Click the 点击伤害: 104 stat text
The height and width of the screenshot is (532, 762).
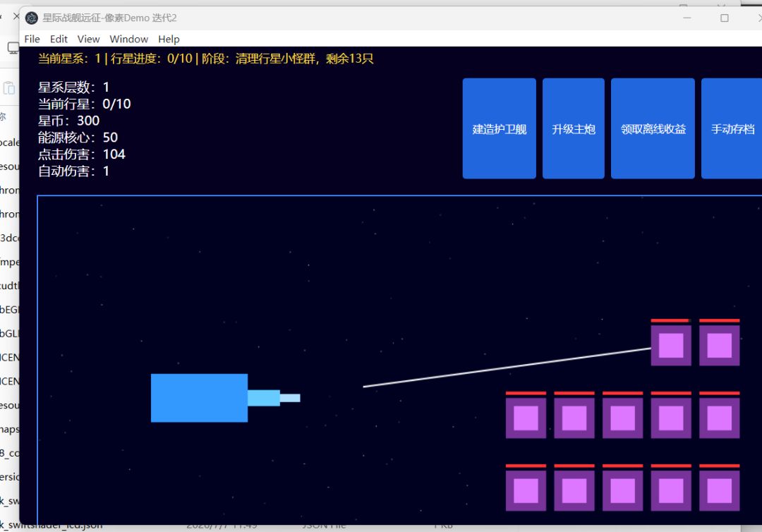pyautogui.click(x=82, y=154)
